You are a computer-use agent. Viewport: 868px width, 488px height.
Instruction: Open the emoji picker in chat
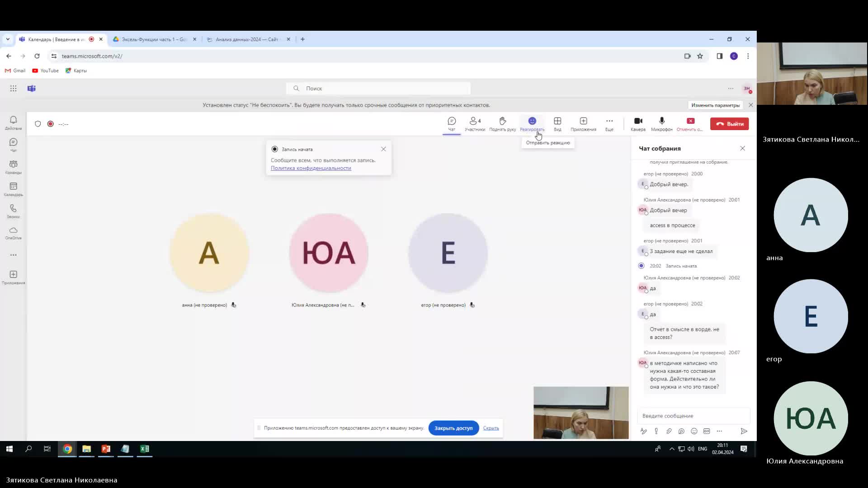coord(694,431)
